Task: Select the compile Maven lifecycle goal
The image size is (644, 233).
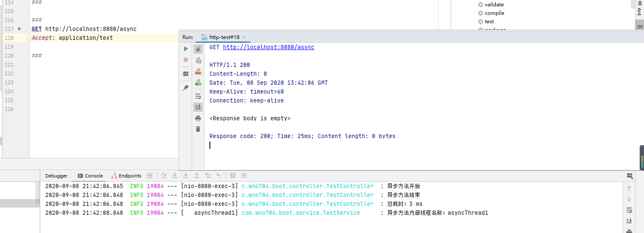Action: click(x=494, y=13)
